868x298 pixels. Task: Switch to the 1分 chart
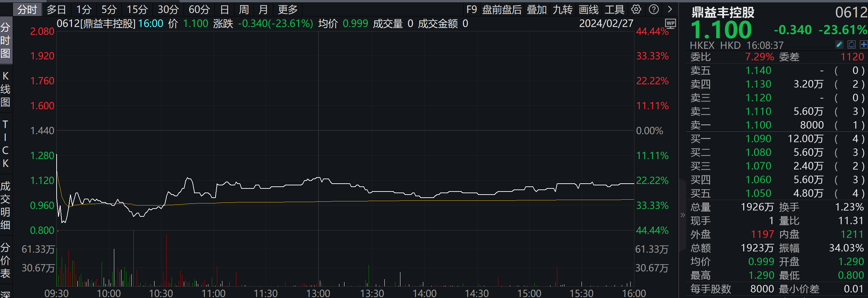[84, 10]
